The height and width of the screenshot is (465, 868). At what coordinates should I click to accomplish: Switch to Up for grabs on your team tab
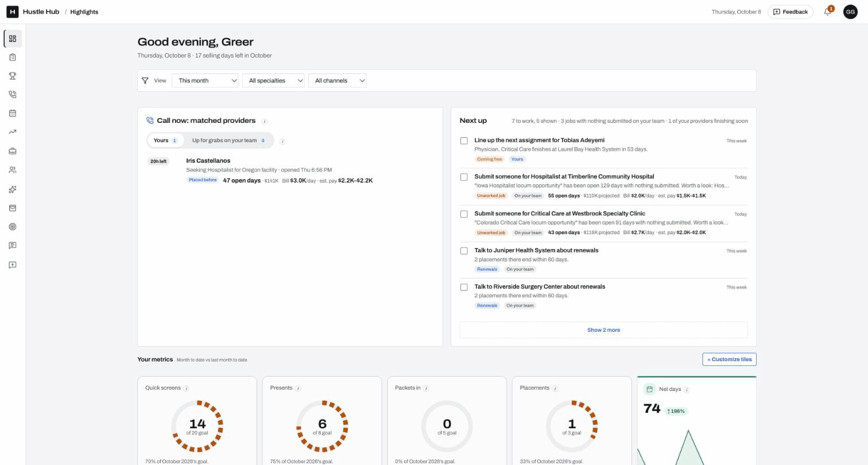(228, 140)
